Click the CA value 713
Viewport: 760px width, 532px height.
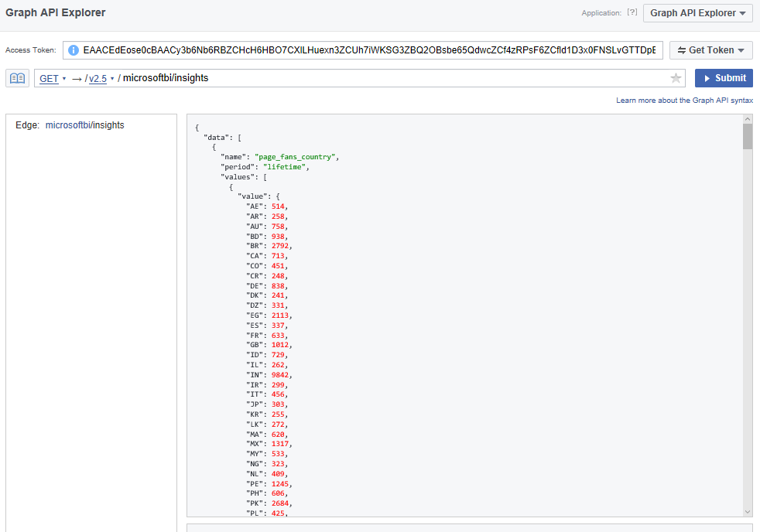(278, 256)
